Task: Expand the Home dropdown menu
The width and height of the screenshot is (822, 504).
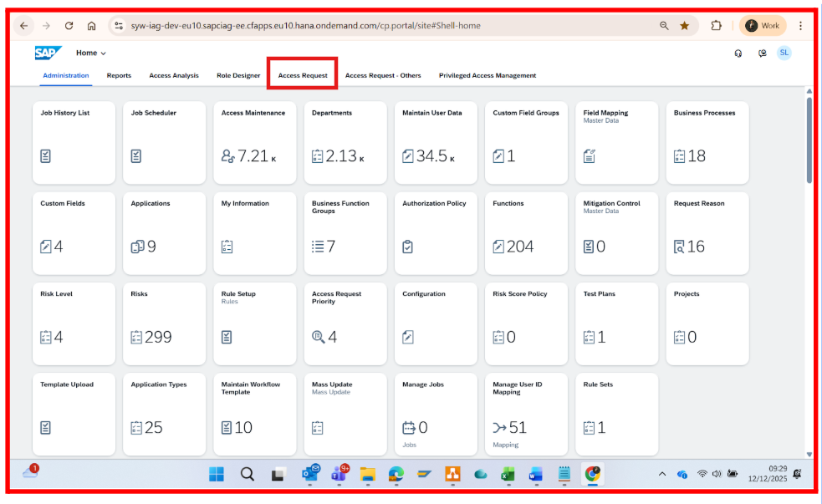Action: pyautogui.click(x=91, y=53)
